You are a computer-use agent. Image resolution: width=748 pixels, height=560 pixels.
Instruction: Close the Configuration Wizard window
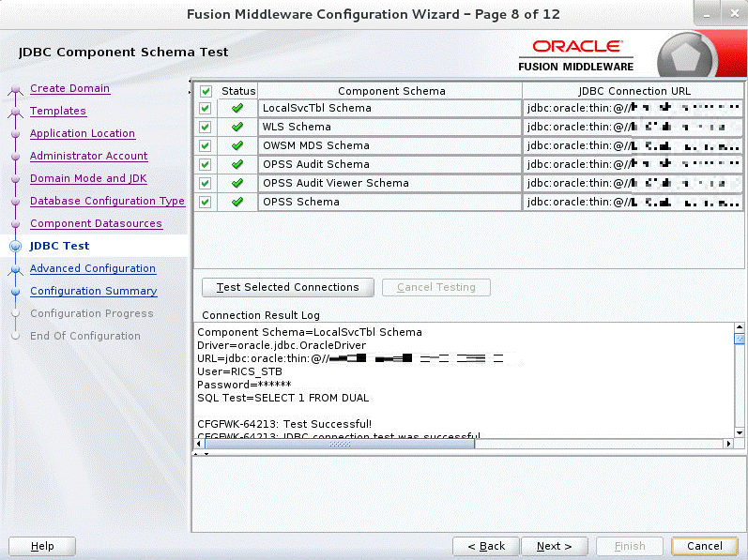pos(734,14)
